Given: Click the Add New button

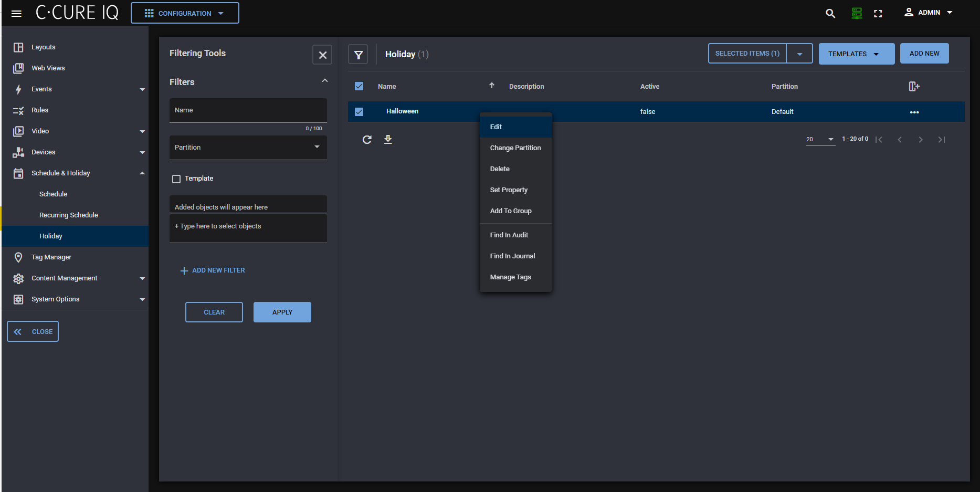Looking at the screenshot, I should tap(924, 54).
